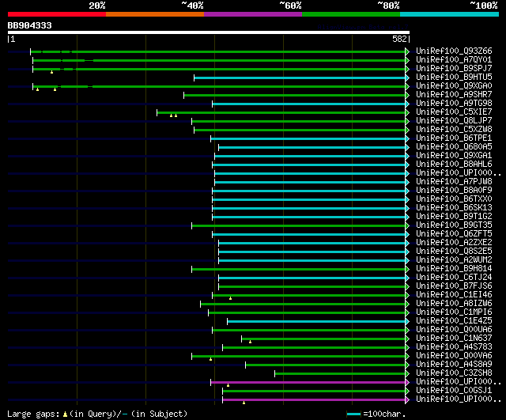Image resolution: width=506 pixels, height=420 pixels.
Task: Click the green ~80% legend segment
Action: 351,14
